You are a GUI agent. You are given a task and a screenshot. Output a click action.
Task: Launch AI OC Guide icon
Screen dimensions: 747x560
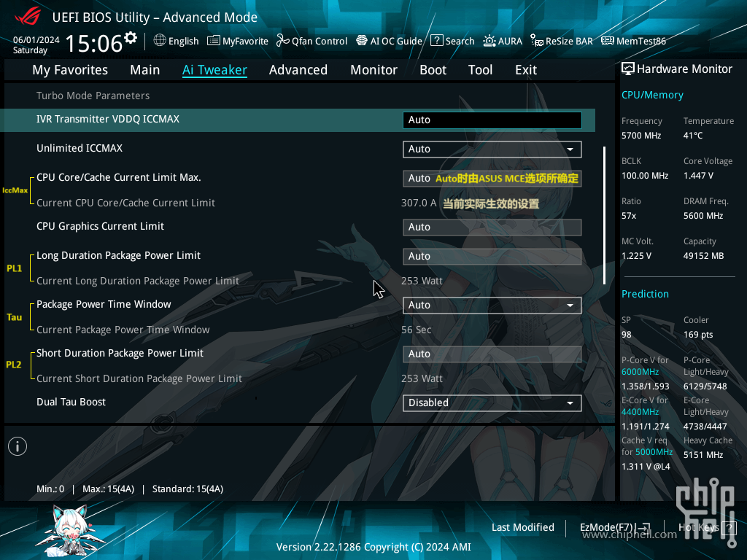tap(362, 41)
